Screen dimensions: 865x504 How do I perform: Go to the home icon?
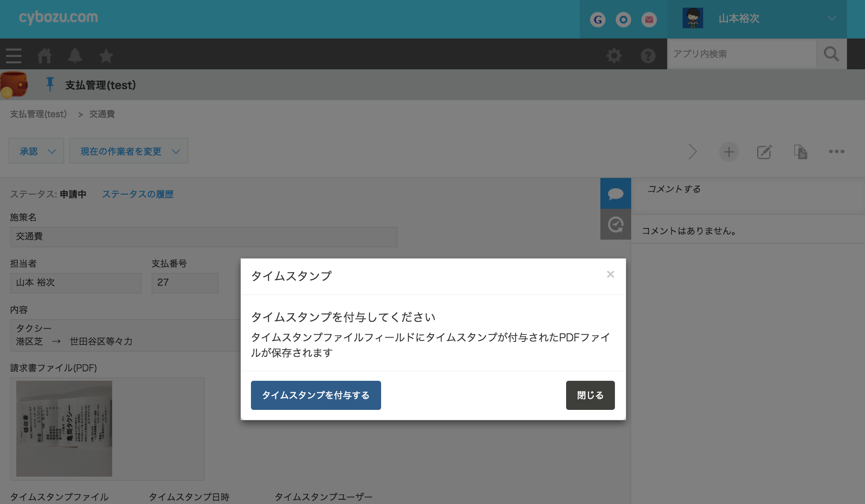pos(45,56)
